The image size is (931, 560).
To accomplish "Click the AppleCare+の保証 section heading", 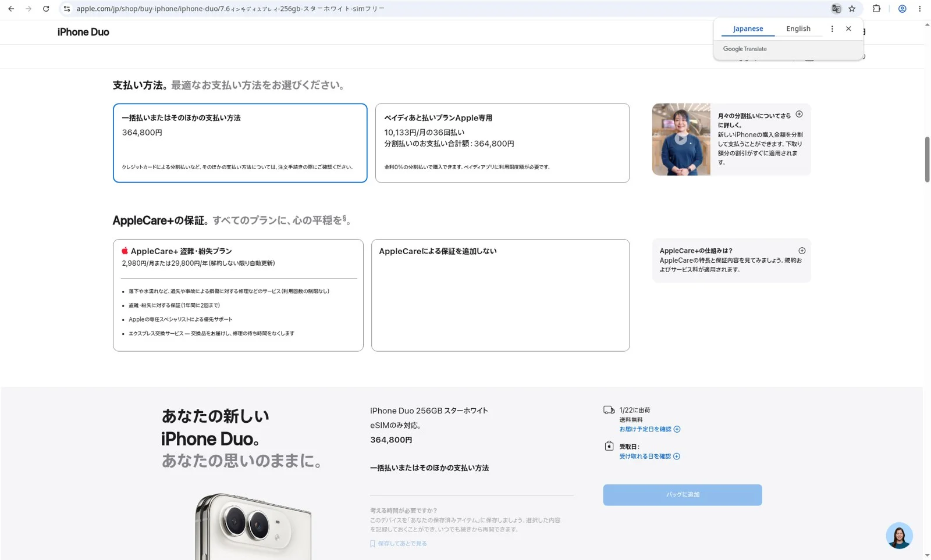I will coord(161,220).
